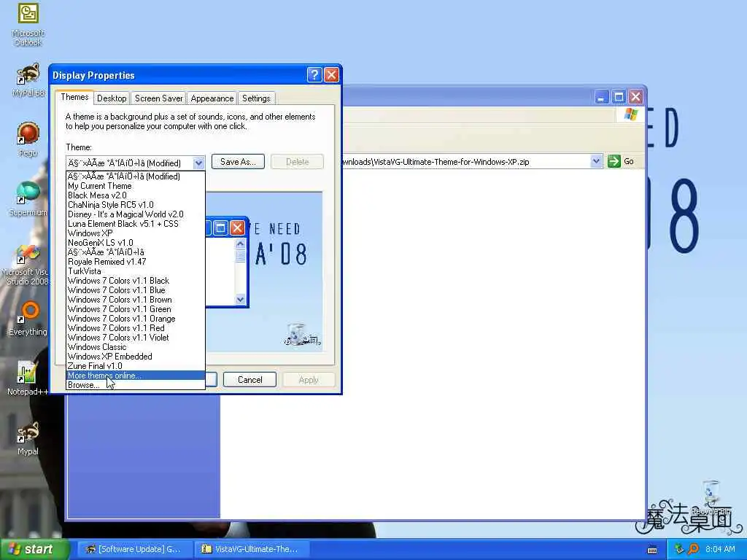Choose ChaNinja Style RC5 v1.0 theme
This screenshot has width=747, height=560.
pyautogui.click(x=135, y=205)
